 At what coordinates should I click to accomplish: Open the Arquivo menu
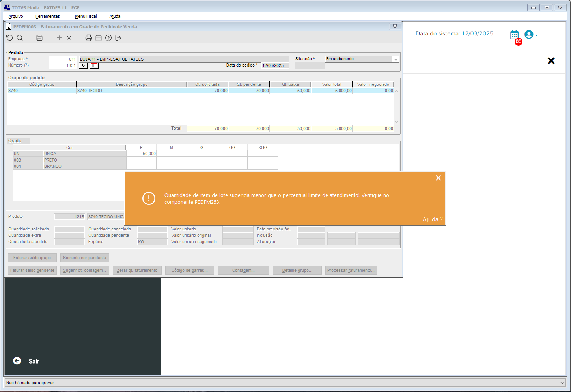click(x=16, y=16)
